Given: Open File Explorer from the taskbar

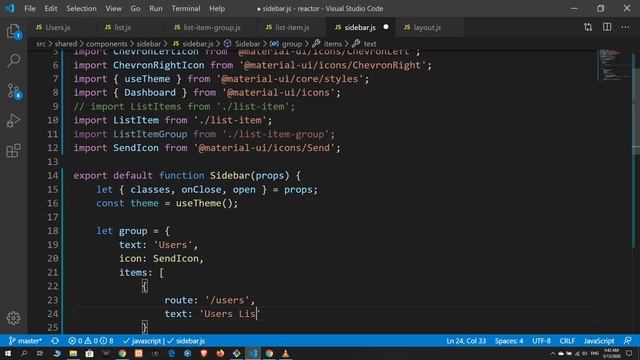Looking at the screenshot, I should point(73,353).
